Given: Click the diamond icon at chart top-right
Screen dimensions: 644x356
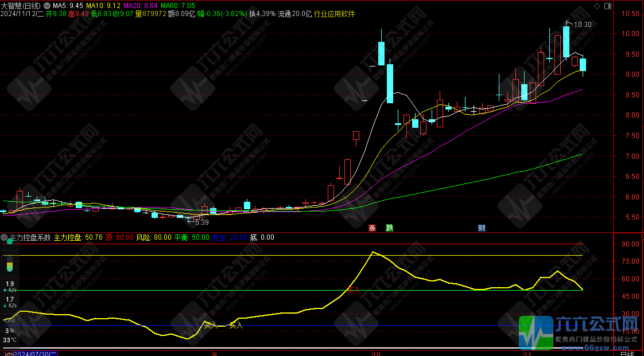Looking at the screenshot, I should tap(597, 6).
